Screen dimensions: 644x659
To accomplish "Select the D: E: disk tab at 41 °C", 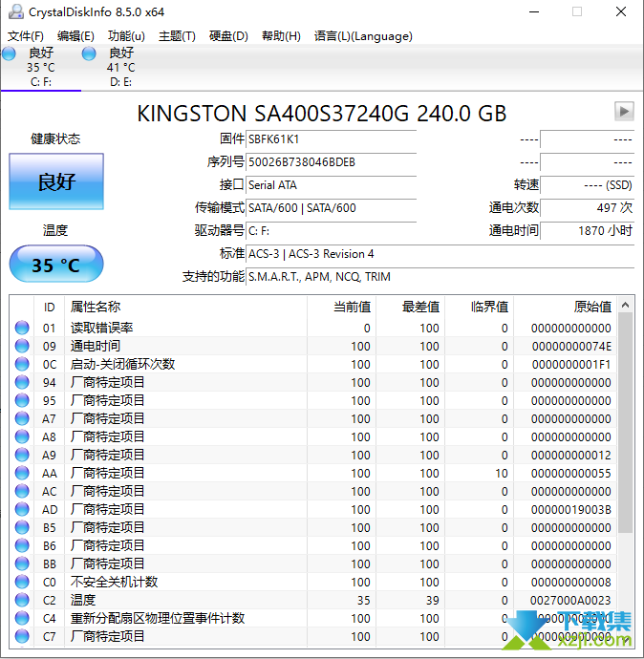I will 120,67.
